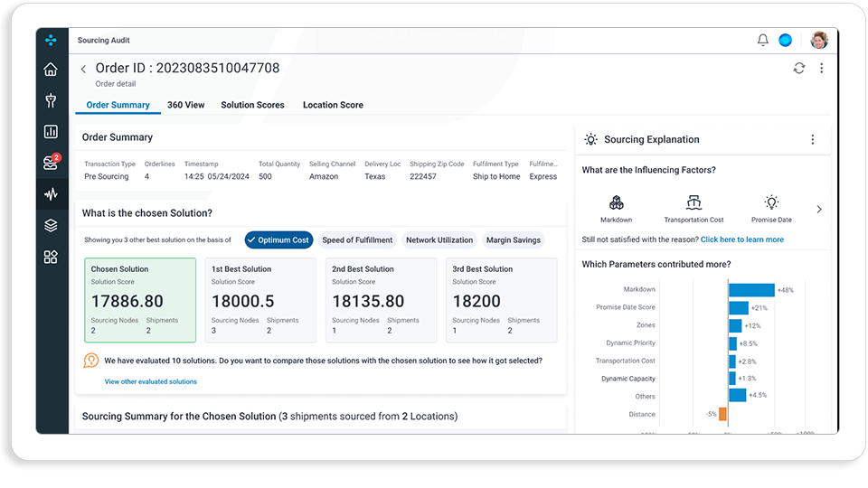The height and width of the screenshot is (488, 868).
Task: Click the Sourcing Audit page title
Action: [103, 41]
